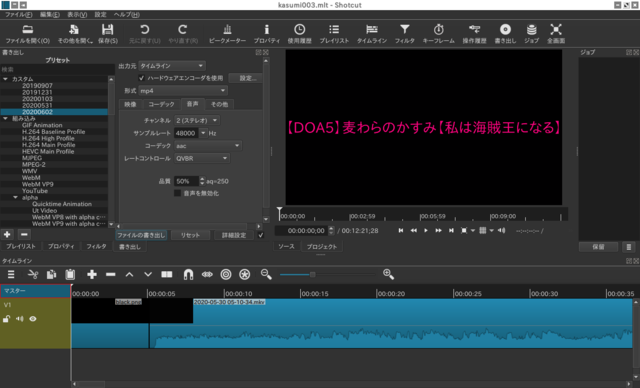Screen dimensions: 640x388
Task: Switch to コーデック export tab
Action: coord(161,104)
